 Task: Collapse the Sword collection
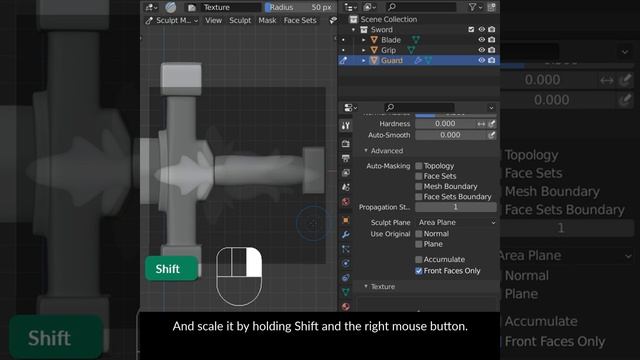pos(353,30)
